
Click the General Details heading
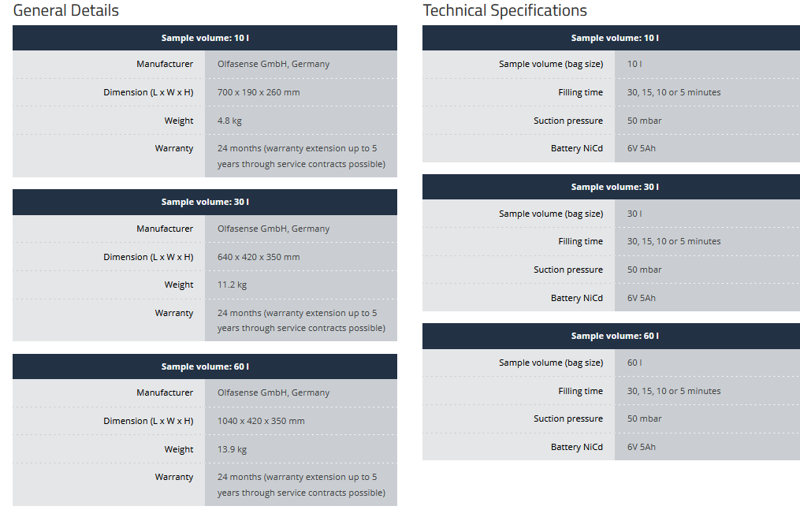(66, 10)
